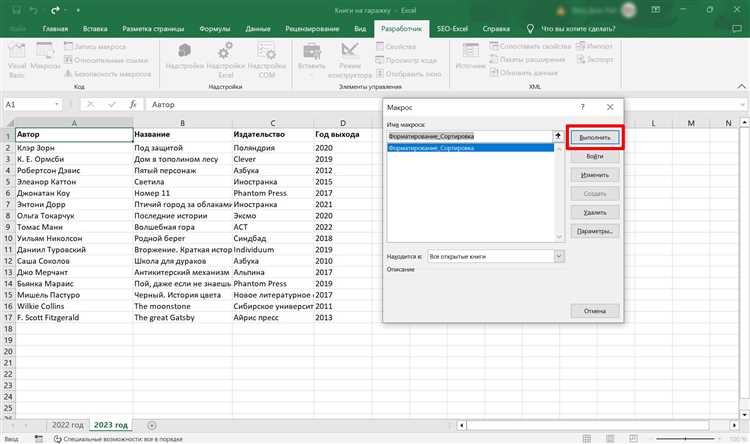Open accessibility status in status bar
The width and height of the screenshot is (750, 444).
point(118,439)
